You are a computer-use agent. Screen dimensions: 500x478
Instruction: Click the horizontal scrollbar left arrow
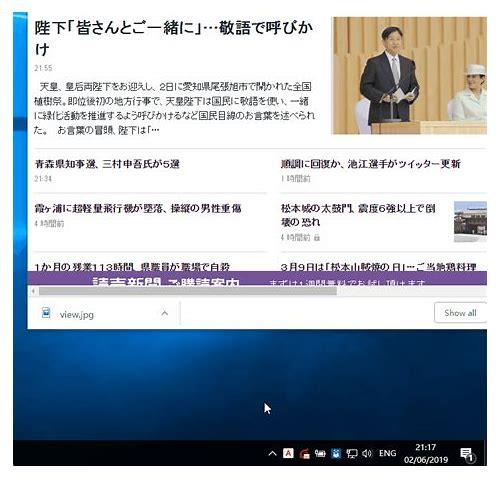pyautogui.click(x=33, y=291)
